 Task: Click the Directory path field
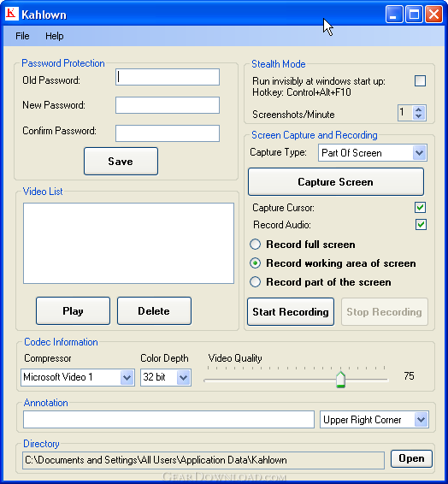pos(203,460)
